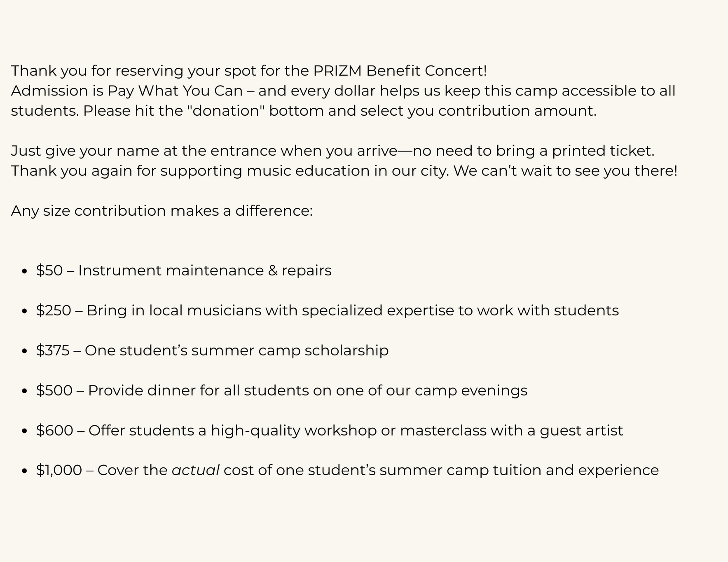Click the words "Pay What You Can"
Viewport: 728px width, 562px height.
175,91
